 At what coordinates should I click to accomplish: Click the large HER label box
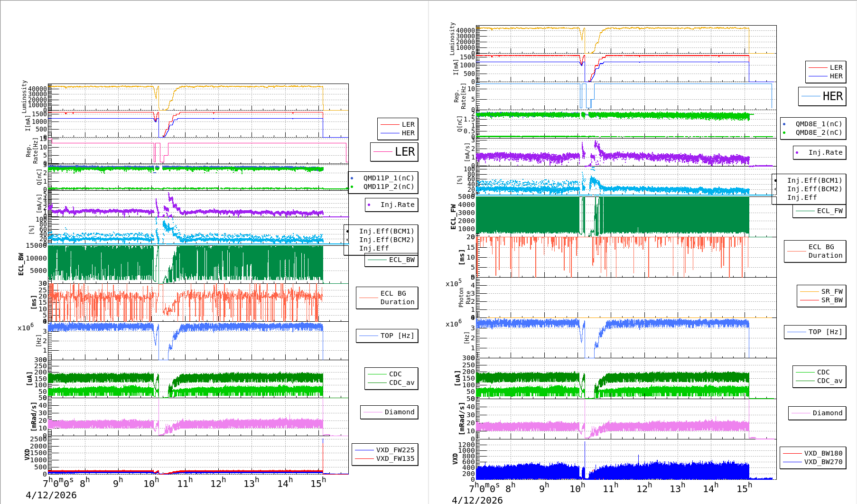[822, 96]
